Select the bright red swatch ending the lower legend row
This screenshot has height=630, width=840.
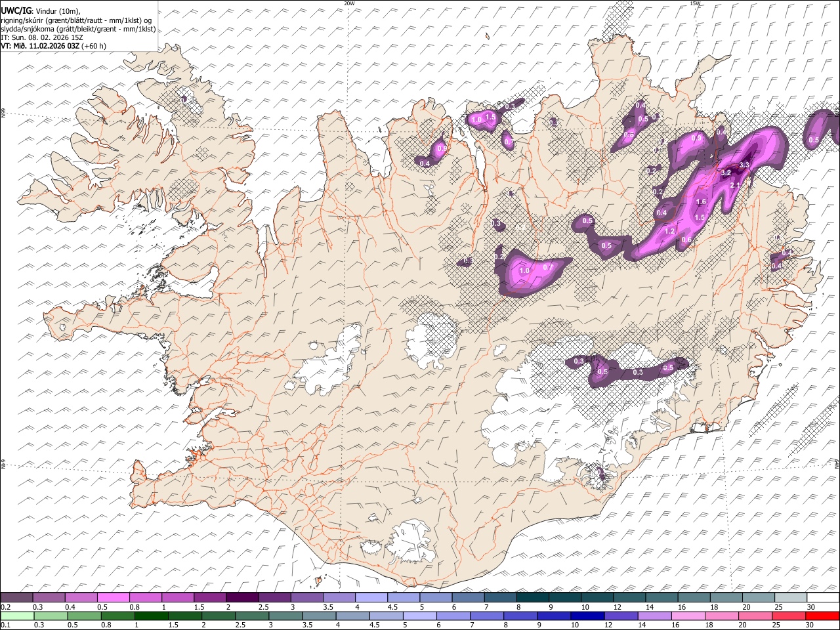pyautogui.click(x=823, y=616)
